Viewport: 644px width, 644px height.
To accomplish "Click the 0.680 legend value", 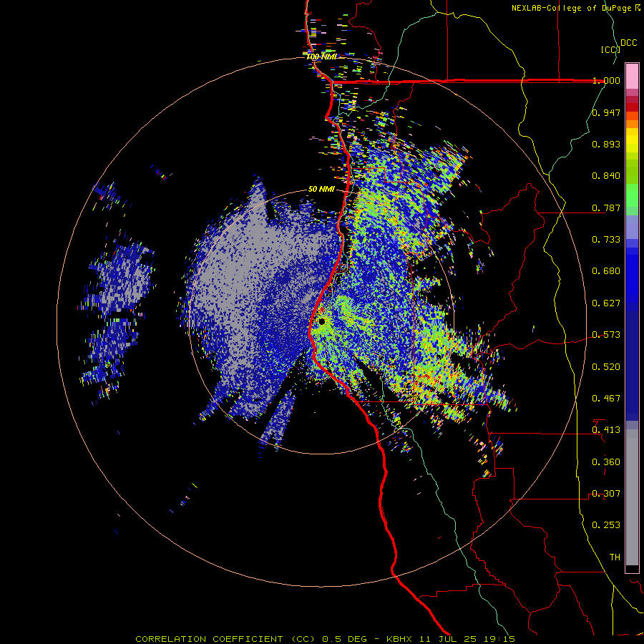I will 606,271.
